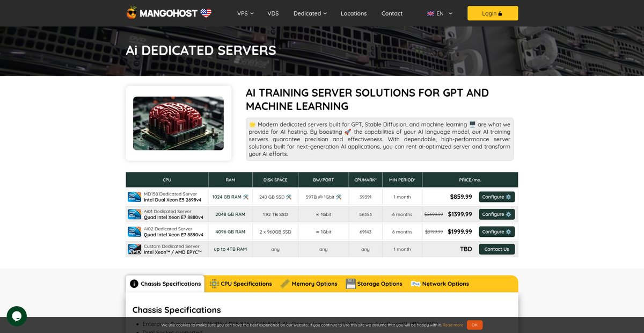
Task: Click the MD158 Dedicated Server name
Action: click(x=170, y=194)
